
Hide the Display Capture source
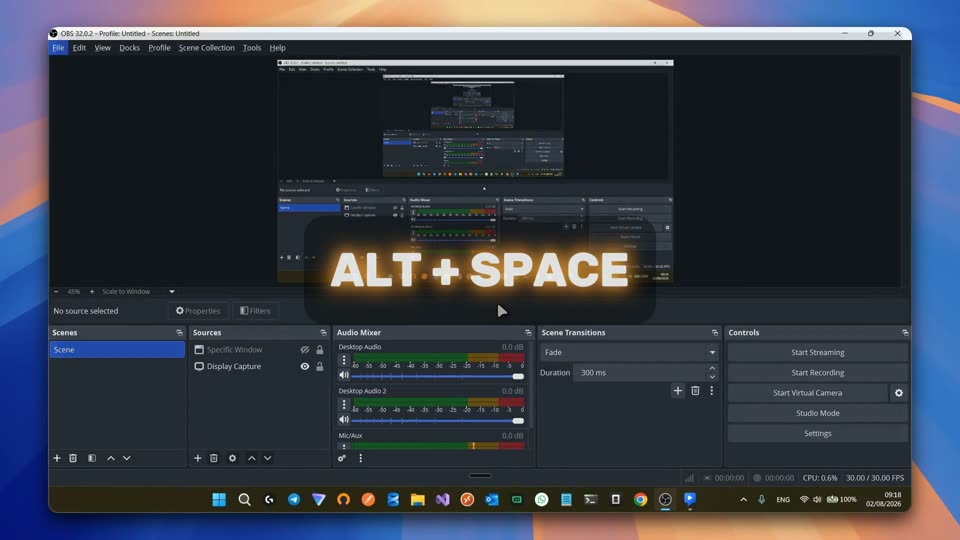click(x=305, y=366)
